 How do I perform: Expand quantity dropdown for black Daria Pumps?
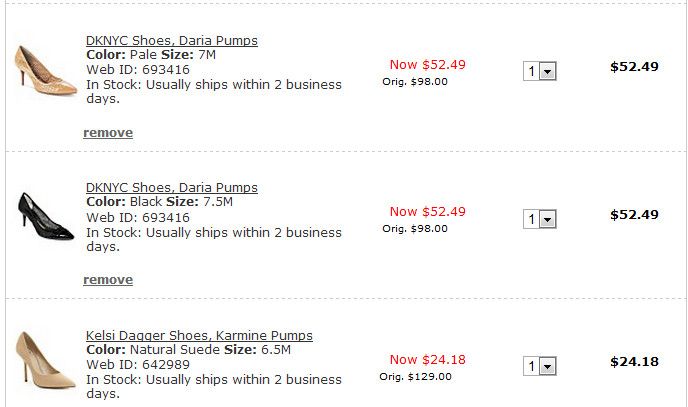[540, 219]
